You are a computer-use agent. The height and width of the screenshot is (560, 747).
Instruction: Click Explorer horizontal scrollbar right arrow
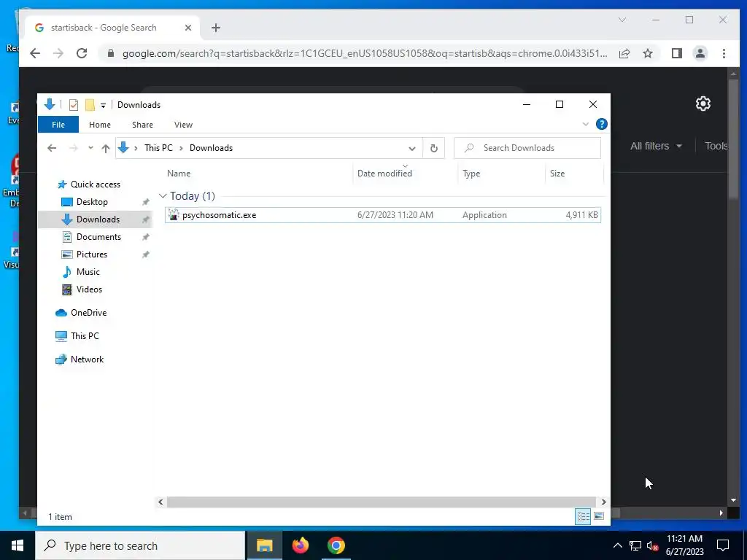point(603,502)
